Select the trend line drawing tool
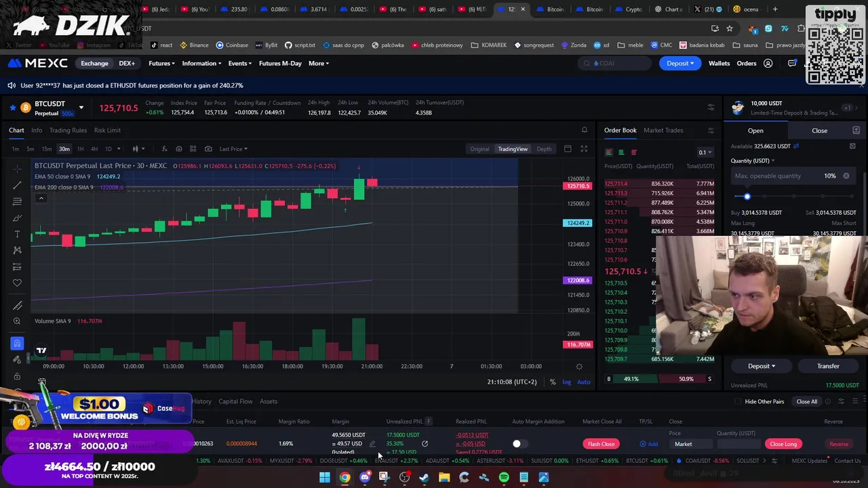 point(17,185)
